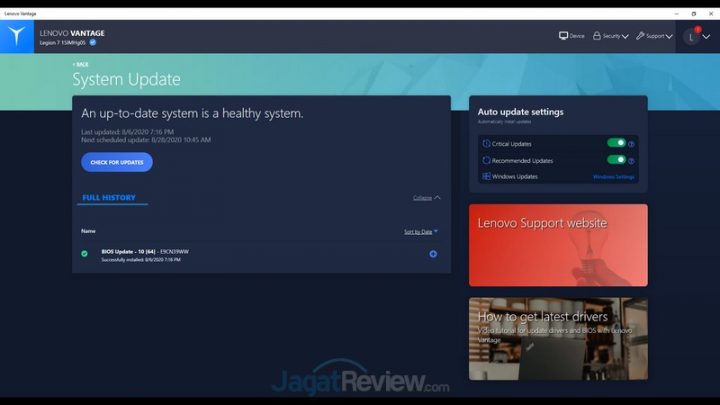Open the Device menu in the header
720x405 pixels.
(572, 36)
